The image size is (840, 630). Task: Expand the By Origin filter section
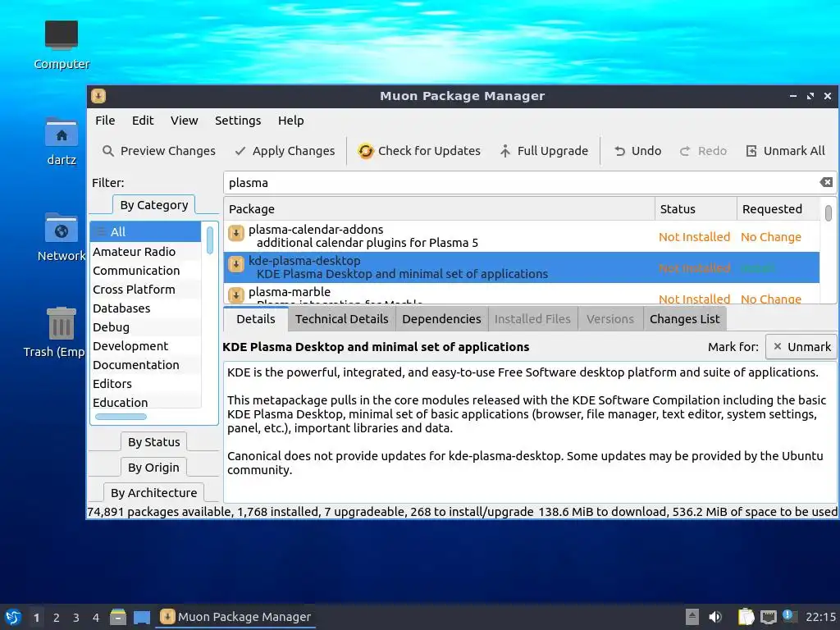[x=153, y=468]
